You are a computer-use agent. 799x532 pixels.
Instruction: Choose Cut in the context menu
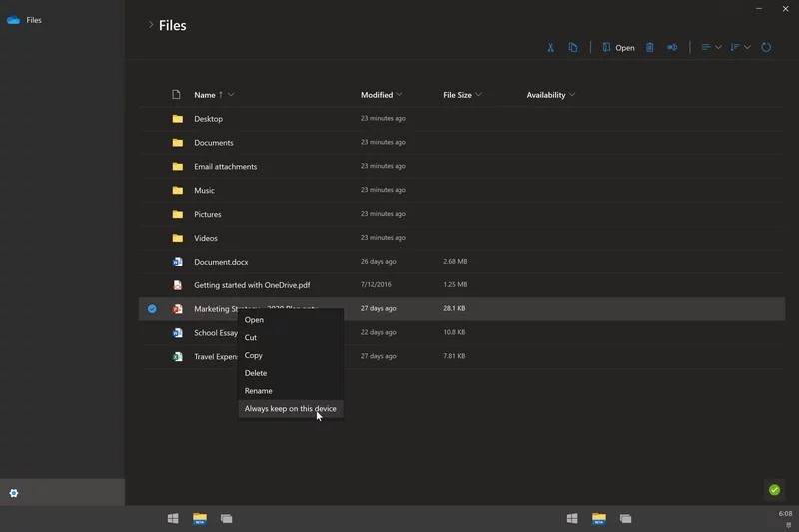pos(291,338)
